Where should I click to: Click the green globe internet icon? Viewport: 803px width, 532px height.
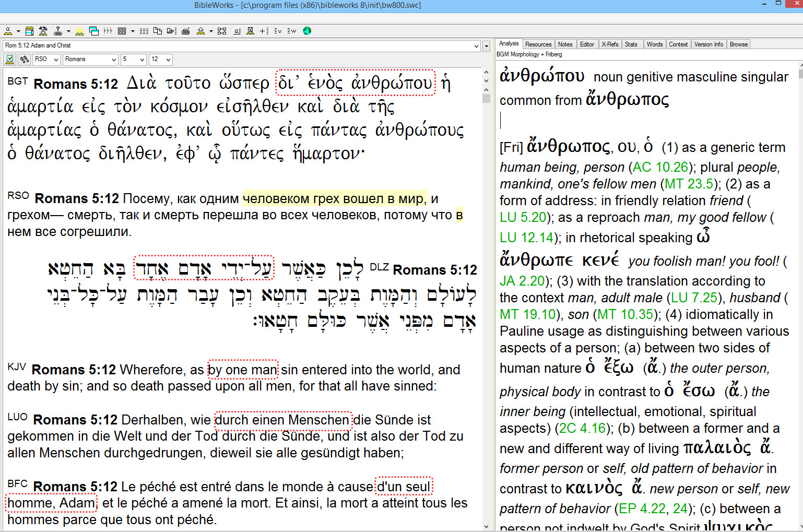click(307, 31)
